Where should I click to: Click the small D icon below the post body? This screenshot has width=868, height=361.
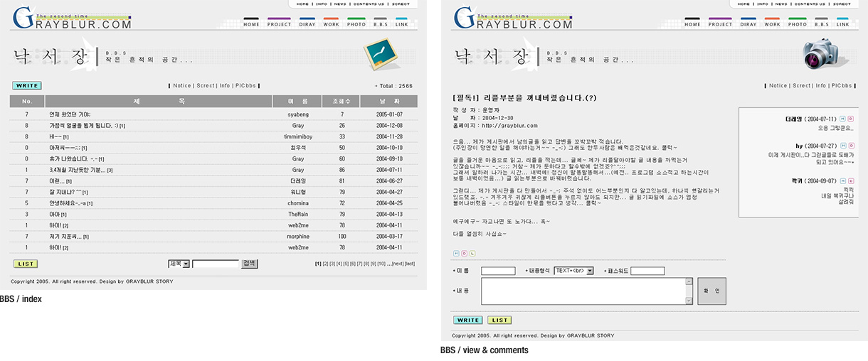(464, 253)
